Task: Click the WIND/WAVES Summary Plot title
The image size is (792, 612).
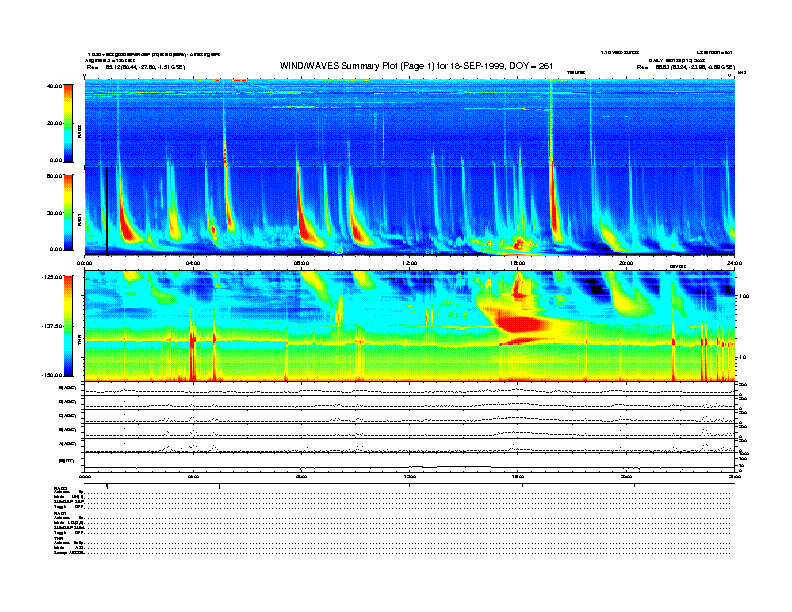Action: click(416, 66)
